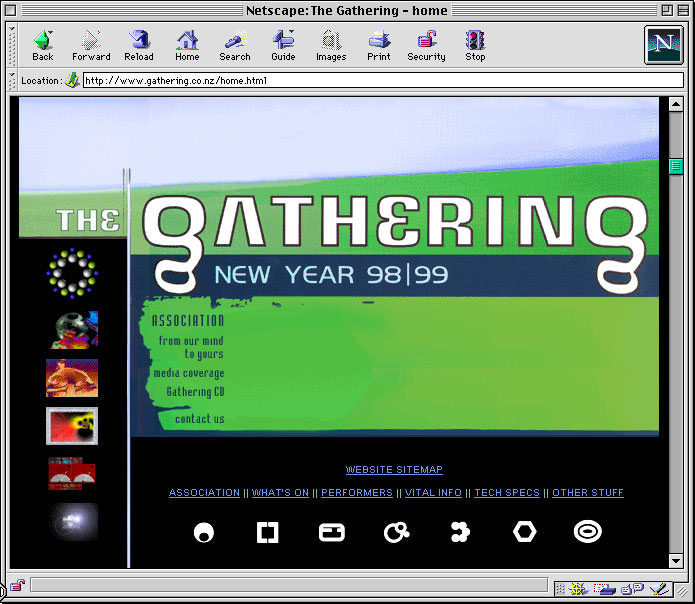Viewport: 695px width, 604px height.
Task: Click scrollbar down arrow
Action: pyautogui.click(x=675, y=561)
